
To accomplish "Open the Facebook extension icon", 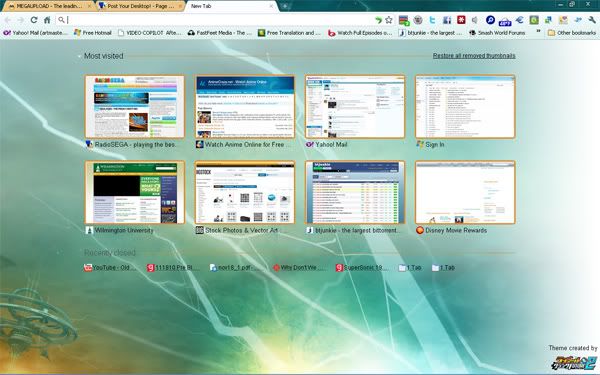I will (447, 20).
